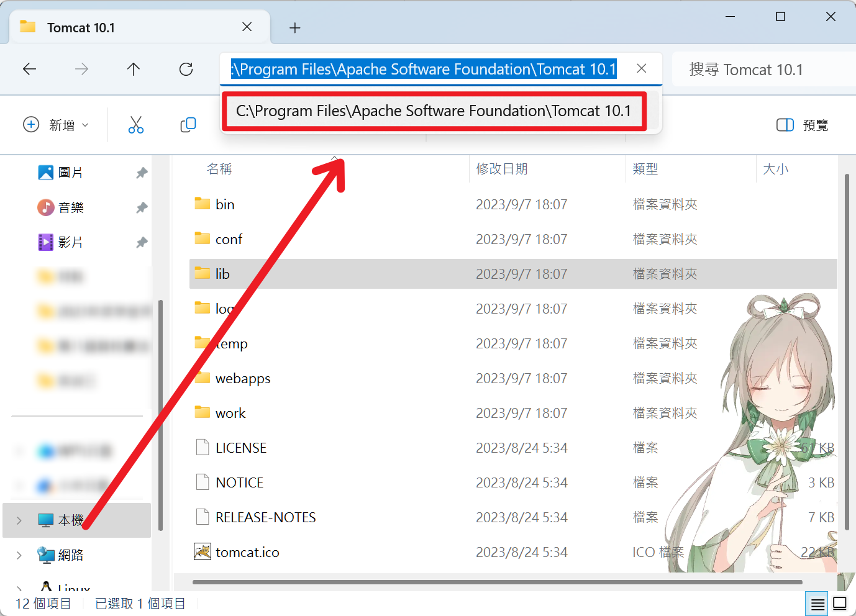This screenshot has width=856, height=616.
Task: Expand the 網路 tree node
Action: coord(19,555)
